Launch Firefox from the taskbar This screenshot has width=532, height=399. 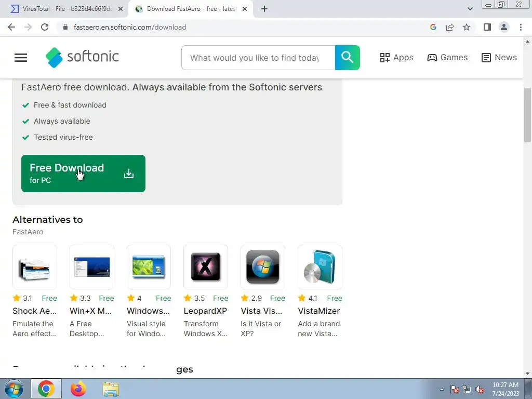78,389
